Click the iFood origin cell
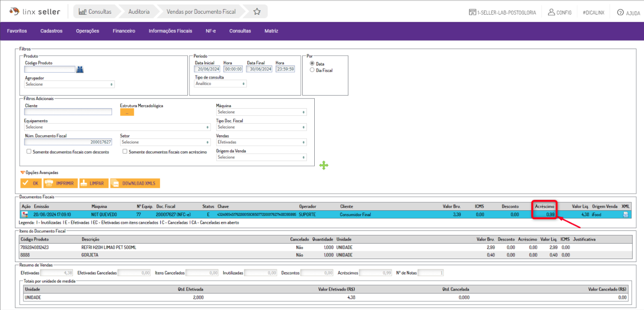The height and width of the screenshot is (310, 644). tap(597, 214)
